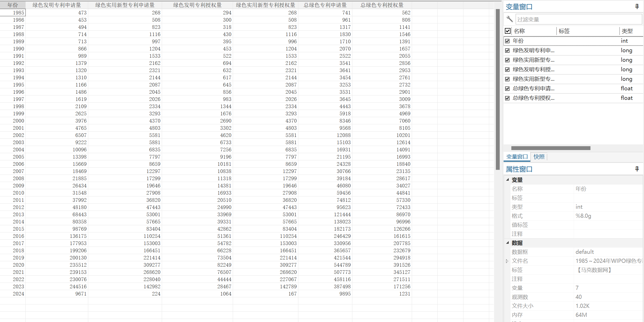Uncheck the 绿色发明专利申... variable checkbox
Viewport: 644px width, 322px height.
507,50
